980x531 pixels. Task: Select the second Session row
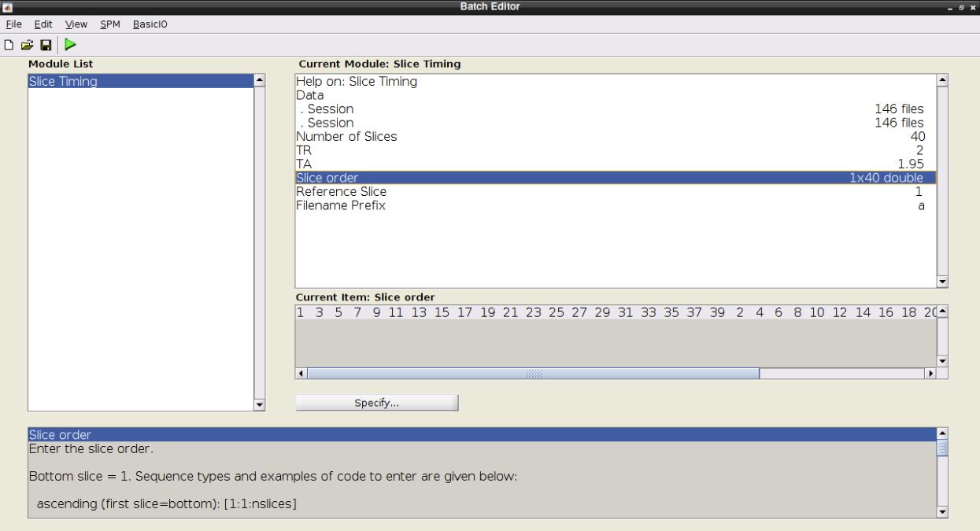[616, 123]
